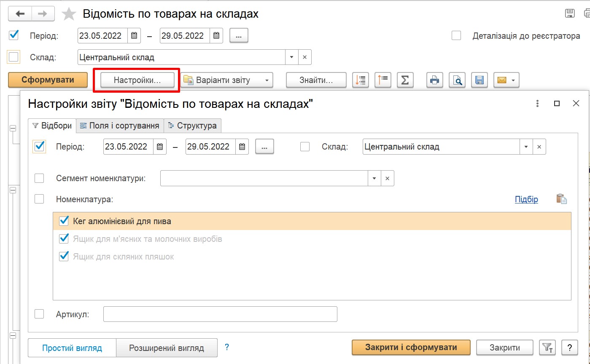590x364 pixels.
Task: Click the collapse all groups icon
Action: click(383, 80)
